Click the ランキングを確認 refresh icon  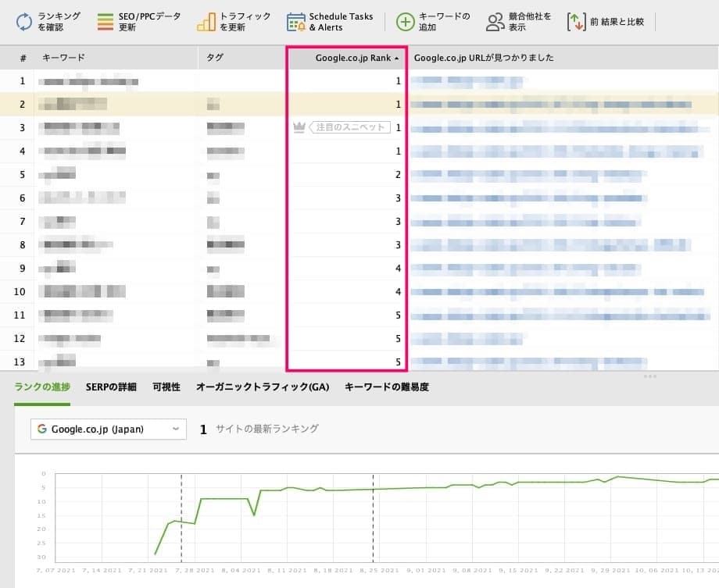point(24,22)
